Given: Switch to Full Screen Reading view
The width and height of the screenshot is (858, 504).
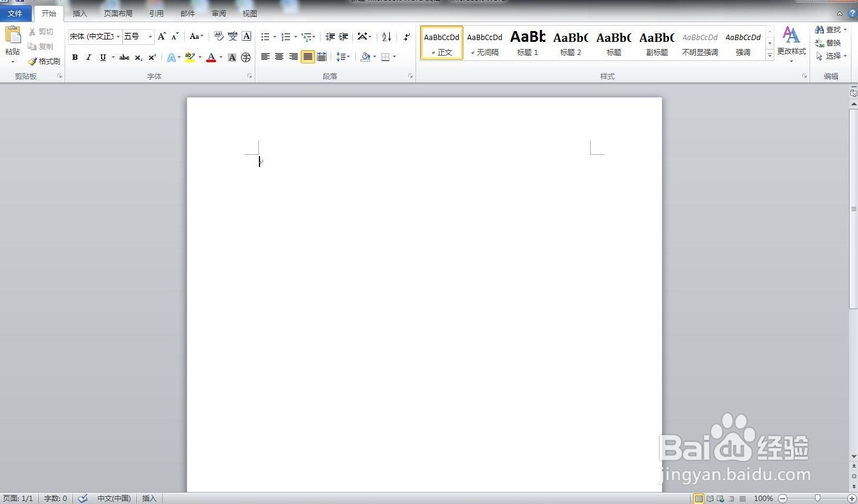Looking at the screenshot, I should 710,498.
